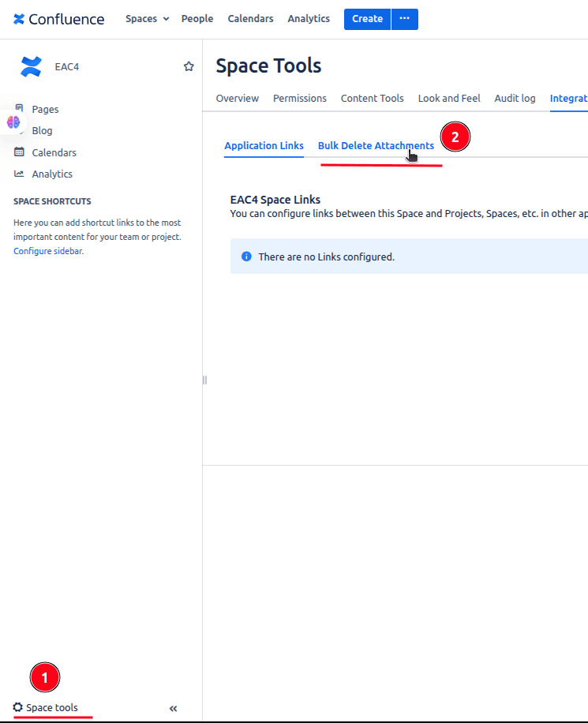Click the Space tools gear icon
This screenshot has height=723, width=588.
pyautogui.click(x=18, y=708)
